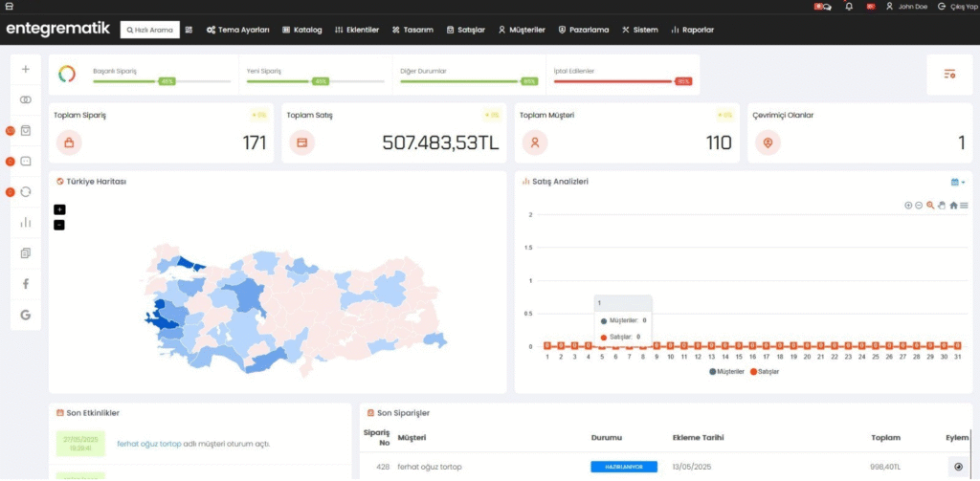Click the plus icon atop left sidebar
Image resolution: width=980 pixels, height=481 pixels.
click(x=25, y=69)
